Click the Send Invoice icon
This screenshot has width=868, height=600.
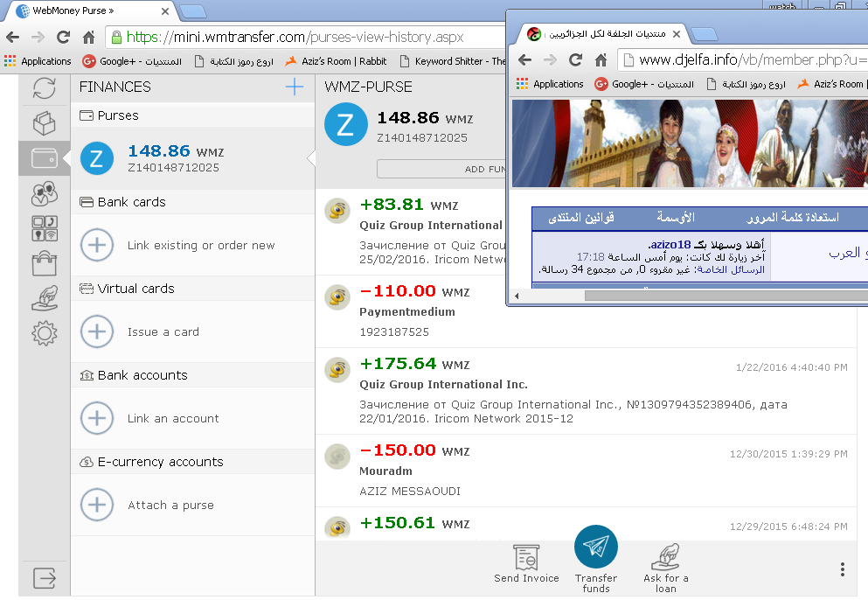pyautogui.click(x=525, y=558)
